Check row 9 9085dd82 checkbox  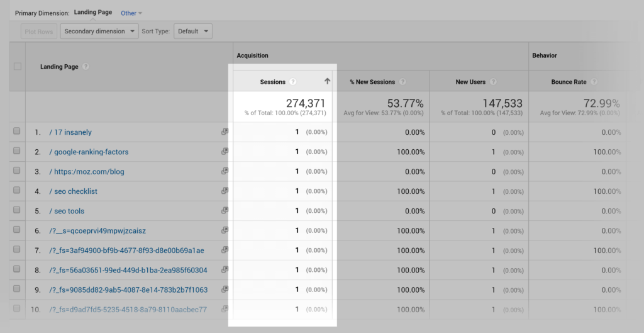(x=16, y=289)
